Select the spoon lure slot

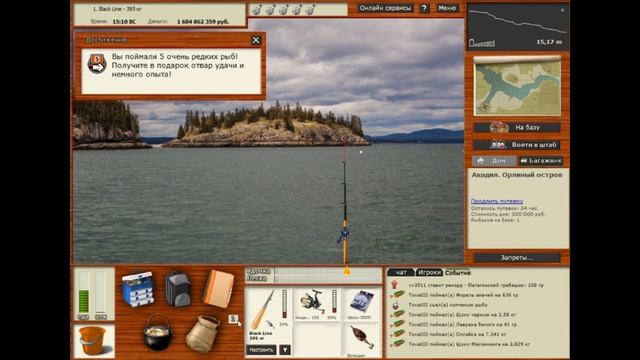pos(361,339)
